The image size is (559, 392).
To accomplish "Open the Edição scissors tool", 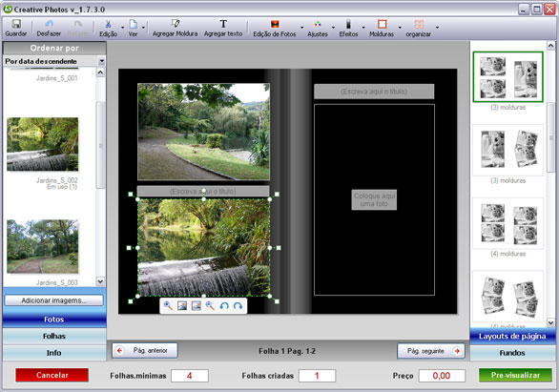I will pos(108,24).
